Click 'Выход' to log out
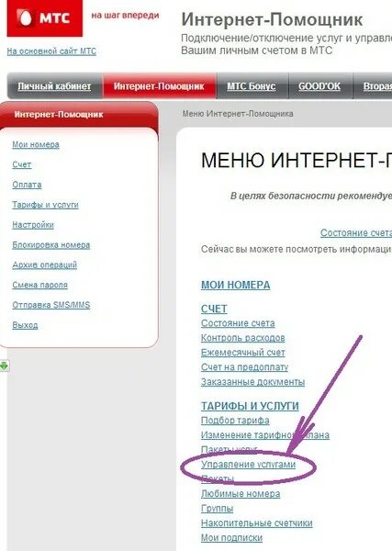Screen dimensions: 392x551 pos(25,325)
